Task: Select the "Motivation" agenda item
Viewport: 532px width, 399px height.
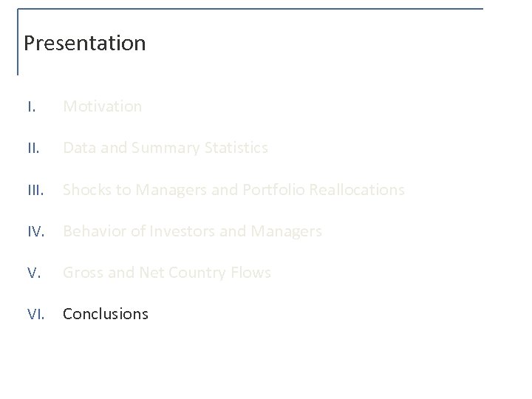Action: pyautogui.click(x=102, y=106)
